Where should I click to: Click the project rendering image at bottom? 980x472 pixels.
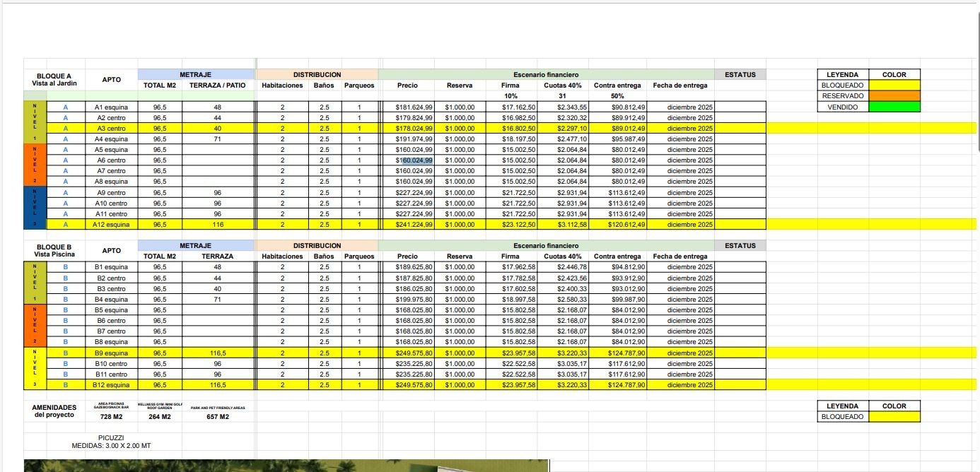286,466
